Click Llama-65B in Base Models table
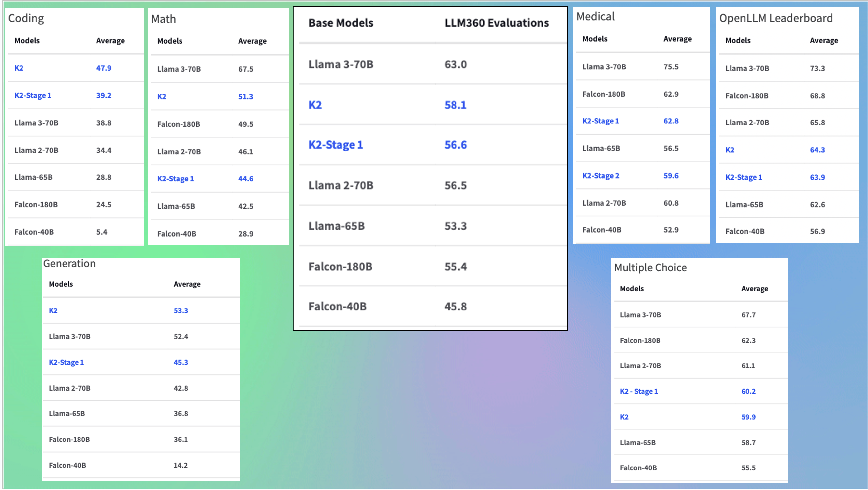The width and height of the screenshot is (868, 490). click(x=337, y=226)
